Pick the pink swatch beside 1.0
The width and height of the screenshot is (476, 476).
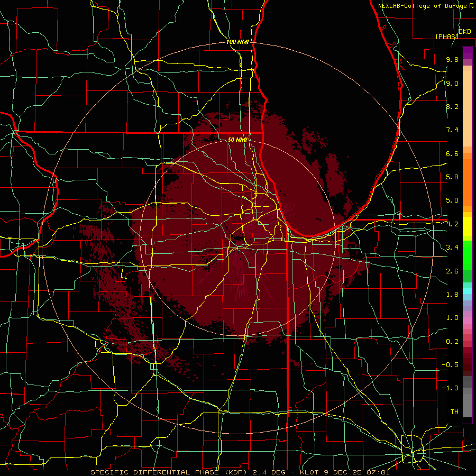(x=467, y=321)
